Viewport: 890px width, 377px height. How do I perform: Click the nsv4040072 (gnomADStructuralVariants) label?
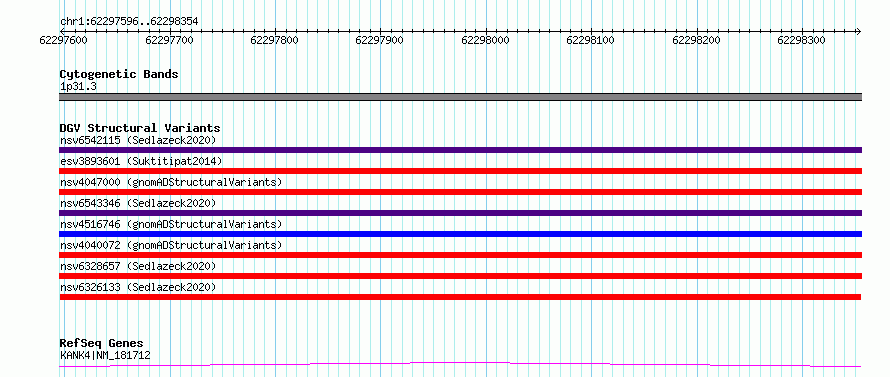pyautogui.click(x=171, y=245)
